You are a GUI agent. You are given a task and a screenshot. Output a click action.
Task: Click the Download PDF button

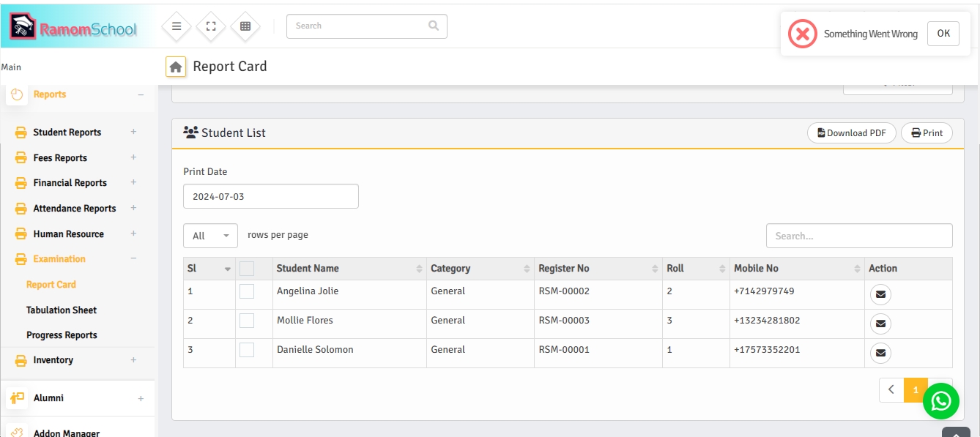(x=851, y=133)
